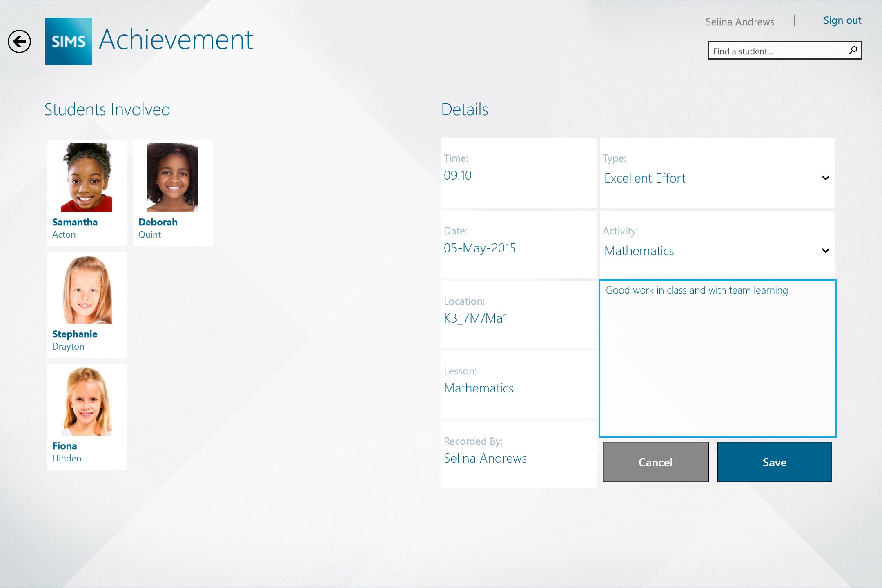Select Stephanie Drayton's photo
This screenshot has width=882, height=588.
(87, 290)
